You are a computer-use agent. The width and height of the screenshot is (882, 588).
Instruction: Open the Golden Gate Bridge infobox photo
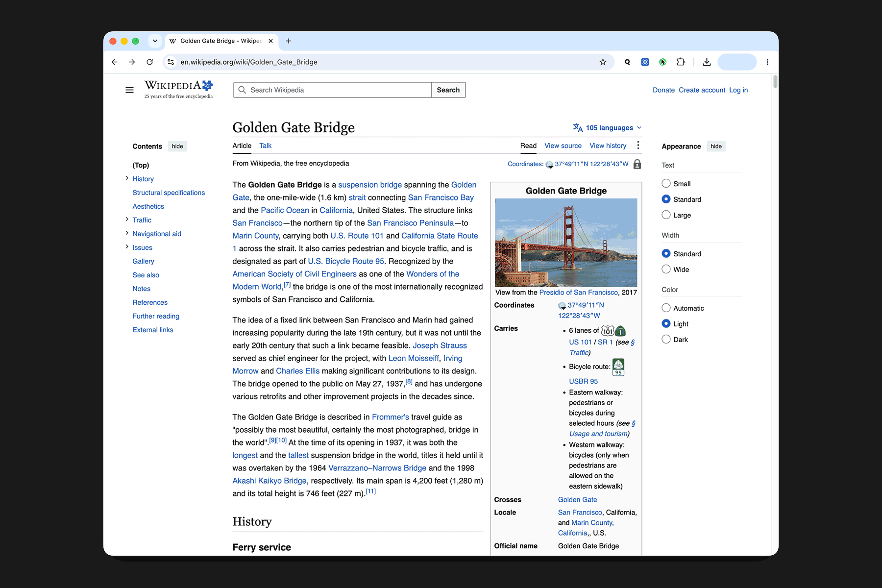pyautogui.click(x=566, y=243)
